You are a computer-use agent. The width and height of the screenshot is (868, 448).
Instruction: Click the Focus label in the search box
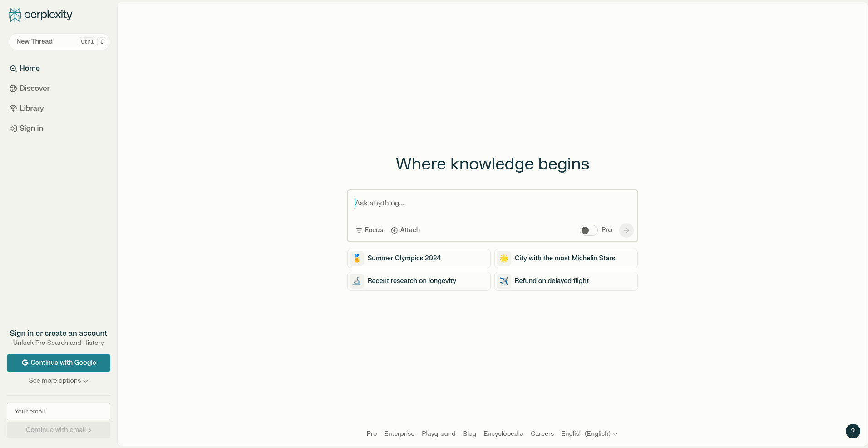point(374,230)
